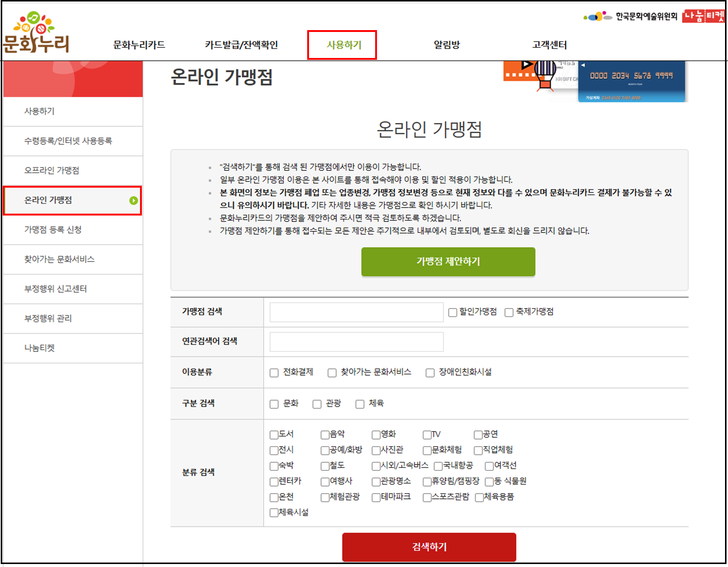The image size is (728, 567).
Task: Click the red 검색하기 button
Action: click(x=429, y=547)
